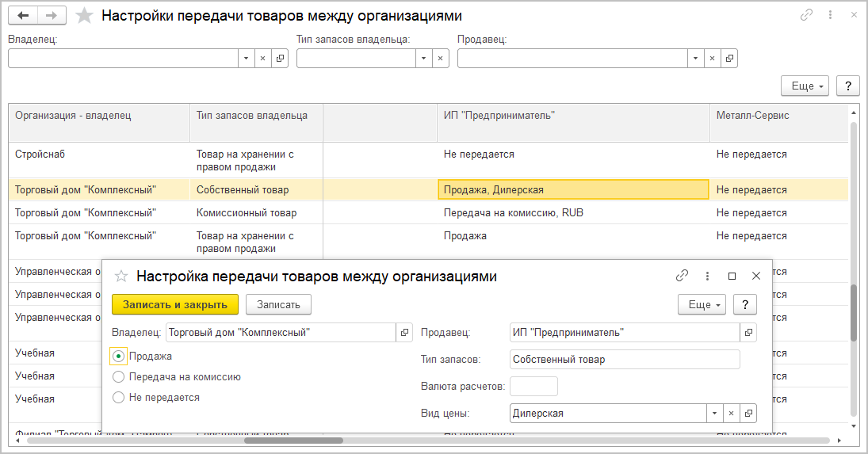Click the Записать button
The image size is (868, 454).
click(x=278, y=304)
